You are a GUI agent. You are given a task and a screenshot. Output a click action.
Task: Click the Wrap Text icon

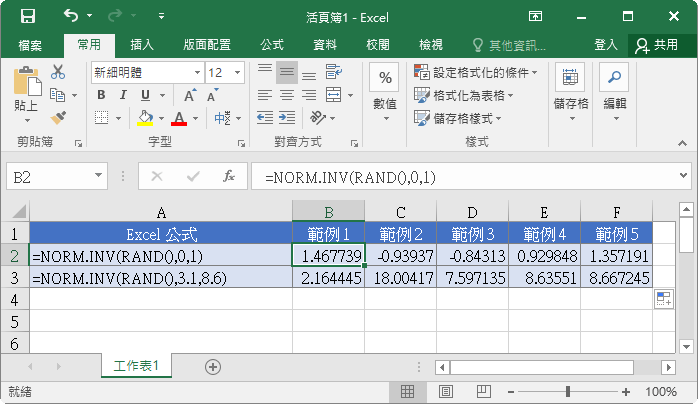(x=333, y=72)
